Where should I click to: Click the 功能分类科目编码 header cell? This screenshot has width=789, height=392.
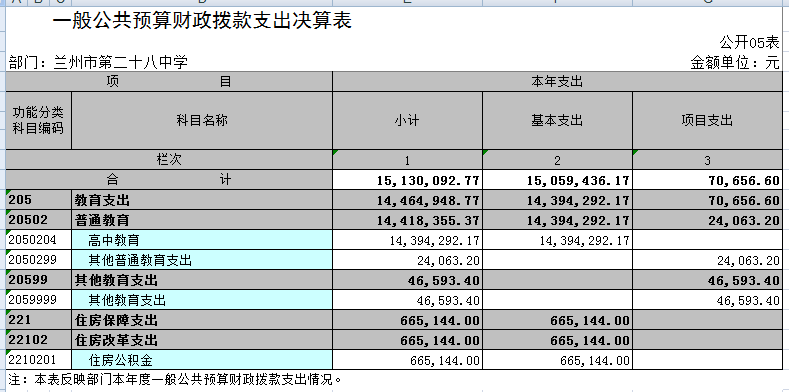point(39,120)
